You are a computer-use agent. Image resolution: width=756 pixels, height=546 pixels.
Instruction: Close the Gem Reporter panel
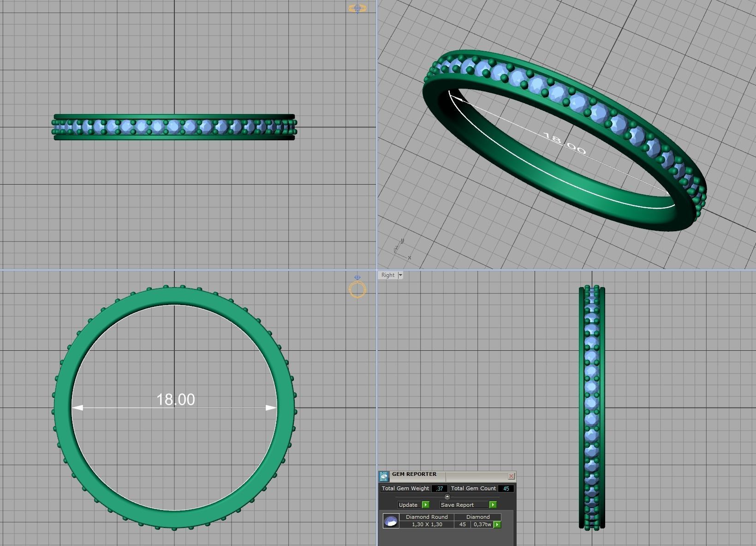(x=511, y=476)
